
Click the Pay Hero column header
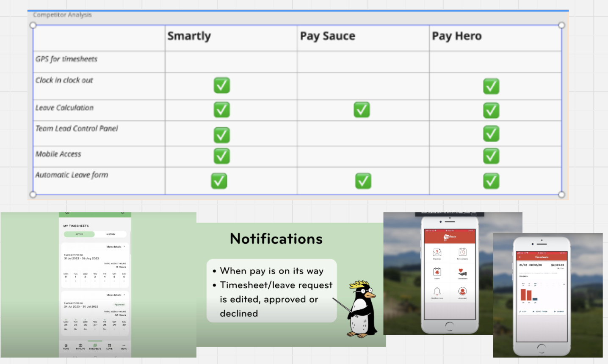pos(456,36)
